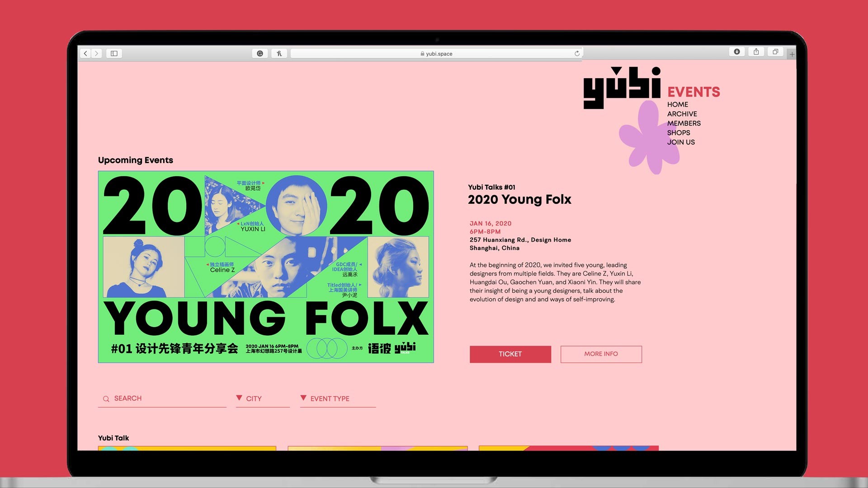This screenshot has height=488, width=868.
Task: Click the yubi.space address bar
Action: click(x=436, y=53)
